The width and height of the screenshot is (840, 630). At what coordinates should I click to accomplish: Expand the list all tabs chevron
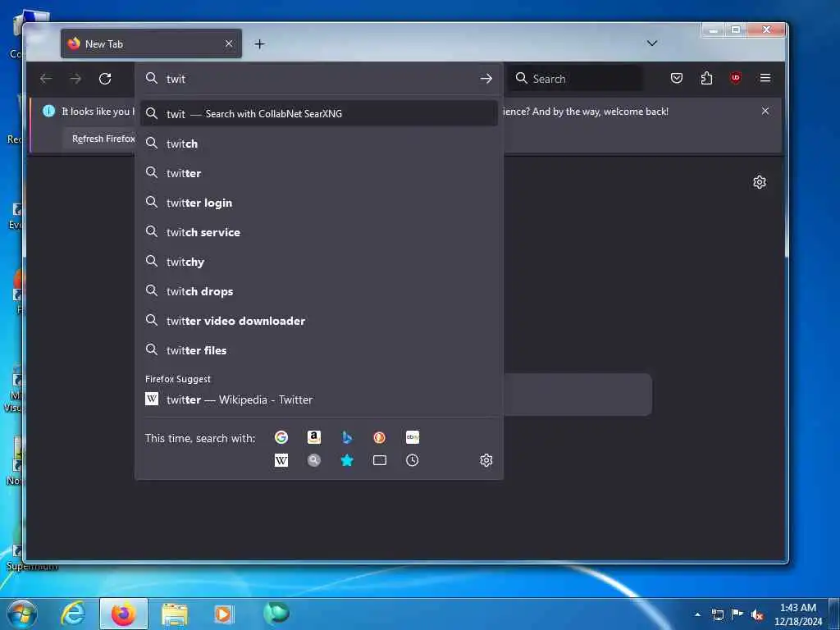[651, 43]
